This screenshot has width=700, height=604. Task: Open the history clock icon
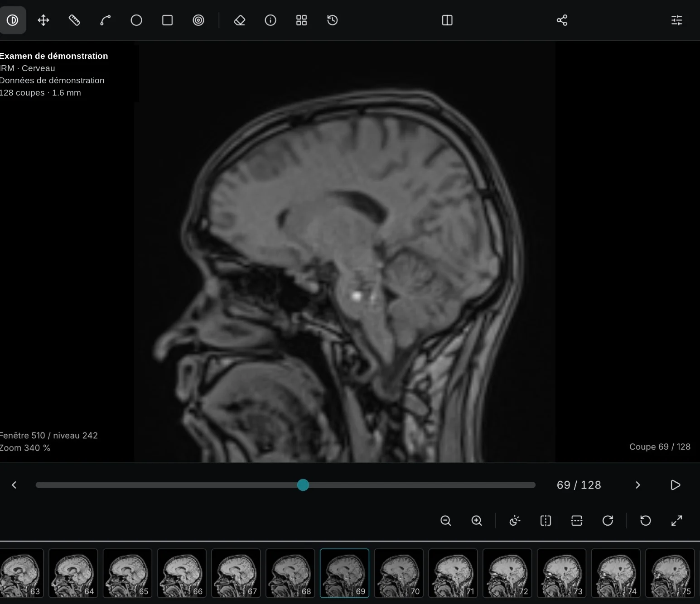333,20
